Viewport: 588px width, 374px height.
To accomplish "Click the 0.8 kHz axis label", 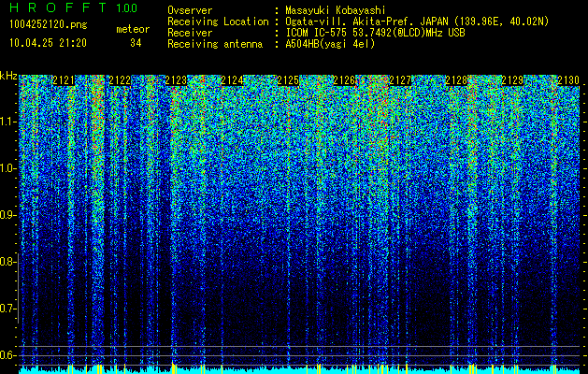I will pyautogui.click(x=7, y=262).
